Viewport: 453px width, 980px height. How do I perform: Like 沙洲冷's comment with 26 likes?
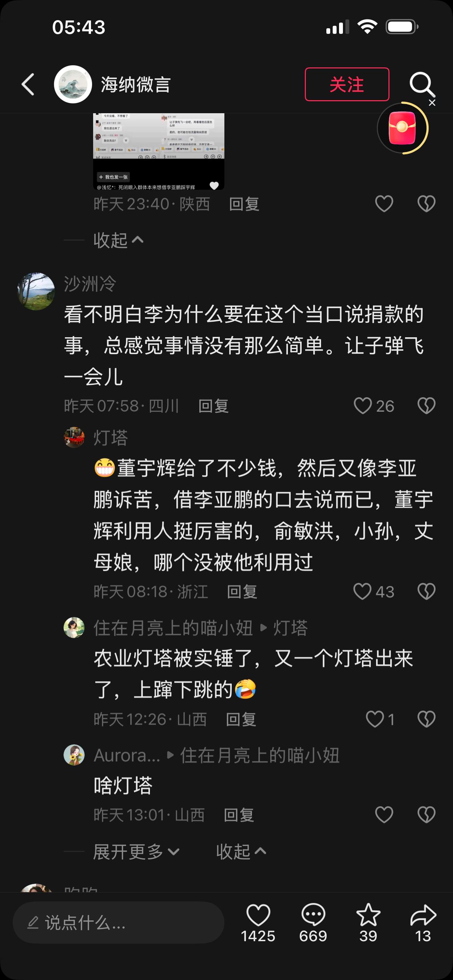point(373,406)
